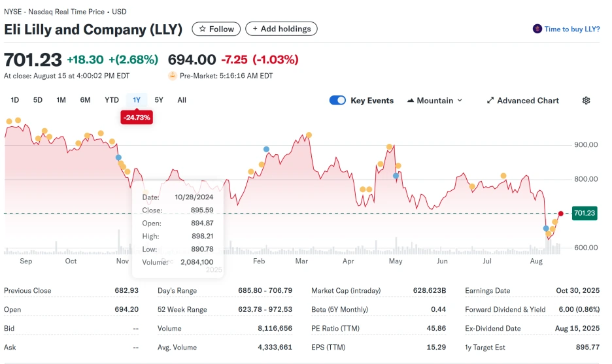Select the All range tab
The image size is (612, 364).
tap(182, 100)
